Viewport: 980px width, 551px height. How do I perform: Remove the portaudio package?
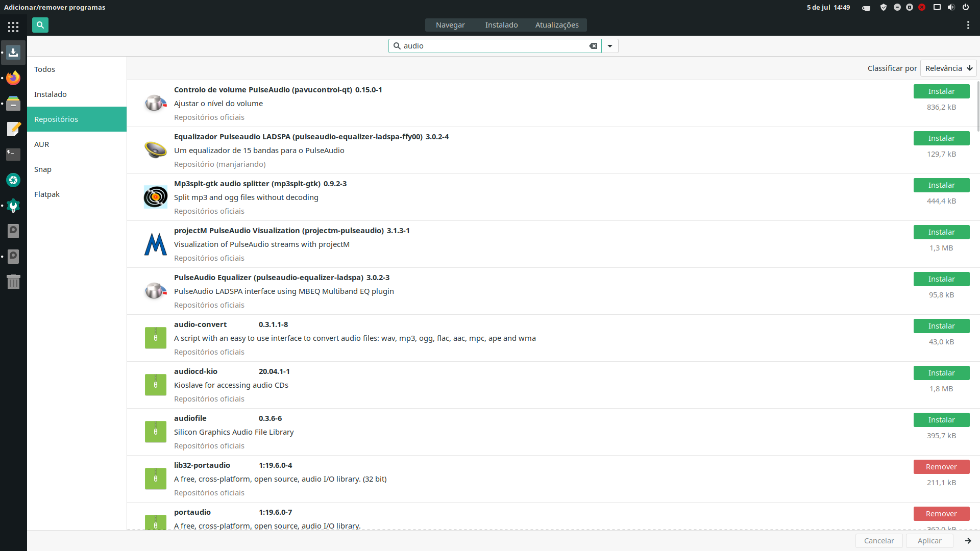[x=941, y=514]
